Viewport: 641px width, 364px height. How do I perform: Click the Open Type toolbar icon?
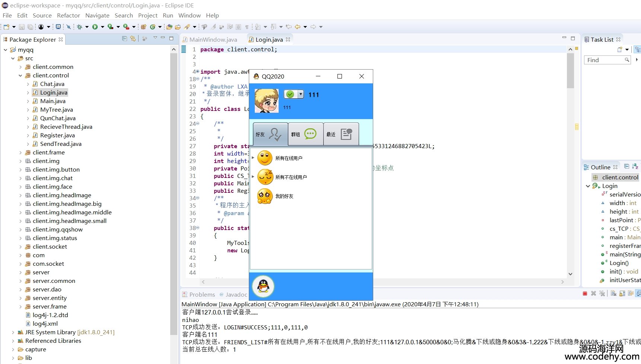point(169,27)
